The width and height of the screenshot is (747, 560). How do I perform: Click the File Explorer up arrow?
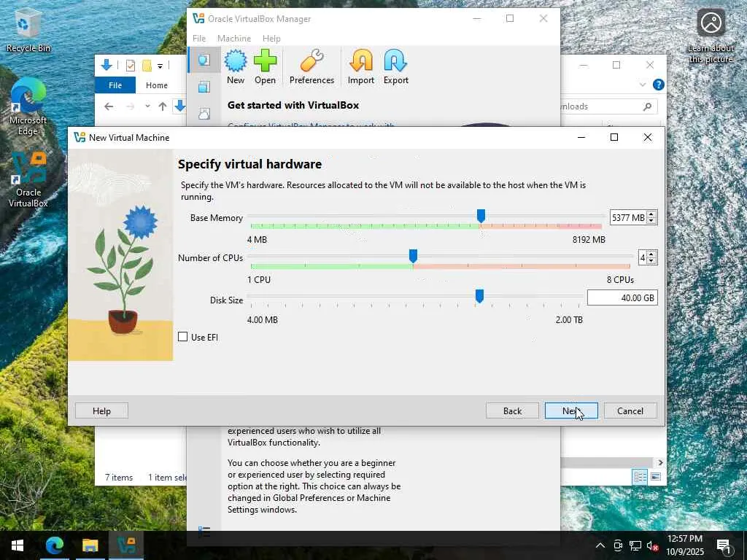point(163,106)
